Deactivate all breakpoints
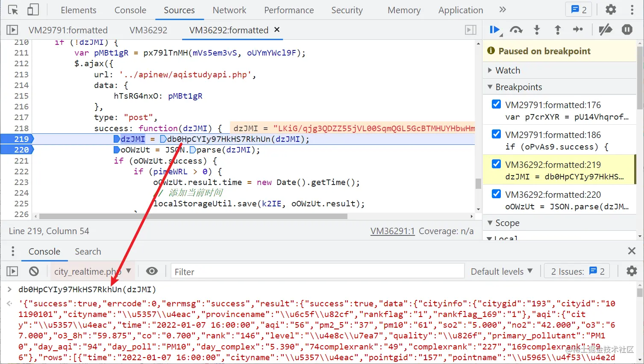This screenshot has width=644, height=364. [606, 30]
